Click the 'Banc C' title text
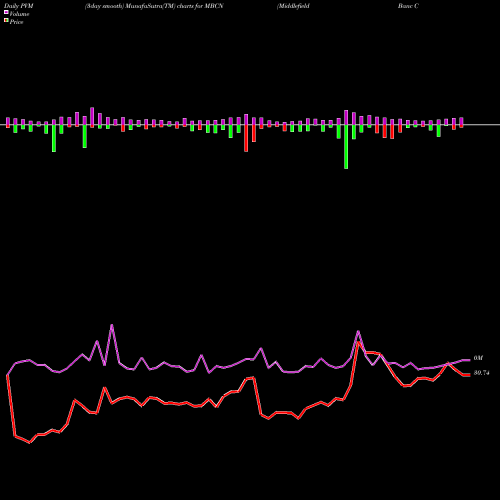The width and height of the screenshot is (500, 500). (408, 6)
